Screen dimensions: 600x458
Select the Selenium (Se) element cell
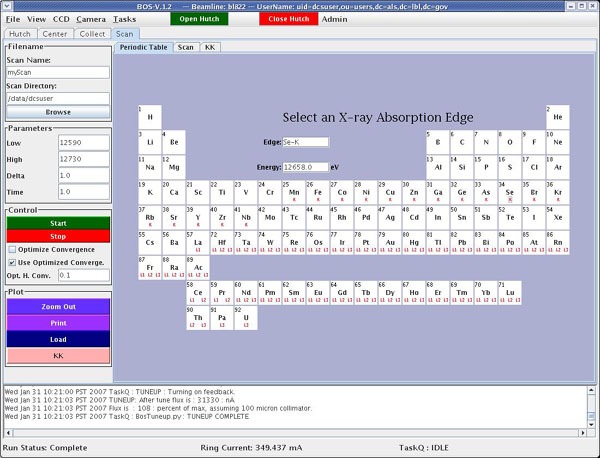point(509,192)
